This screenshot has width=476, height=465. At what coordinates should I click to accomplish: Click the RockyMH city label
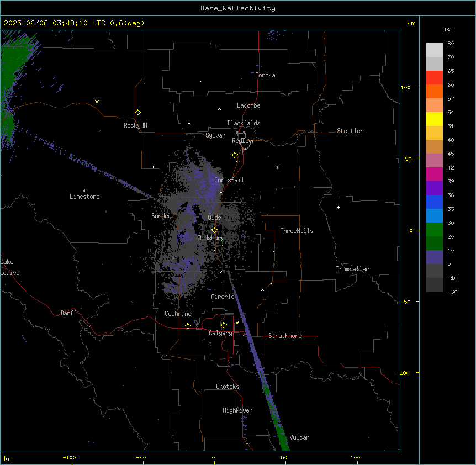click(x=135, y=125)
